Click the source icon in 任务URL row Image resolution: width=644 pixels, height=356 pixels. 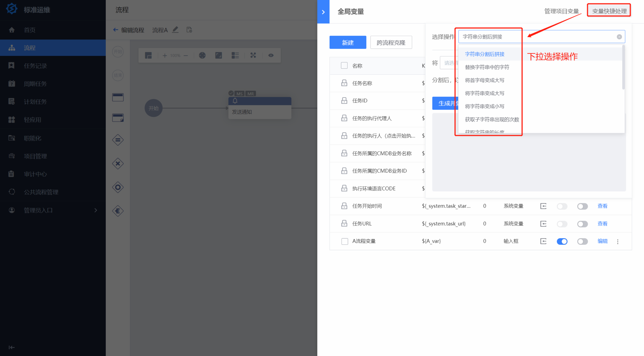coord(543,224)
